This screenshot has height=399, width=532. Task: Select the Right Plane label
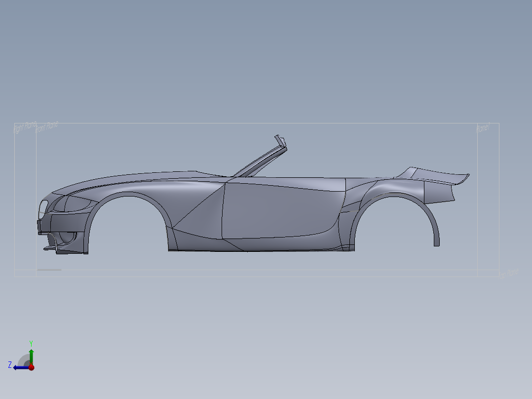pyautogui.click(x=25, y=127)
